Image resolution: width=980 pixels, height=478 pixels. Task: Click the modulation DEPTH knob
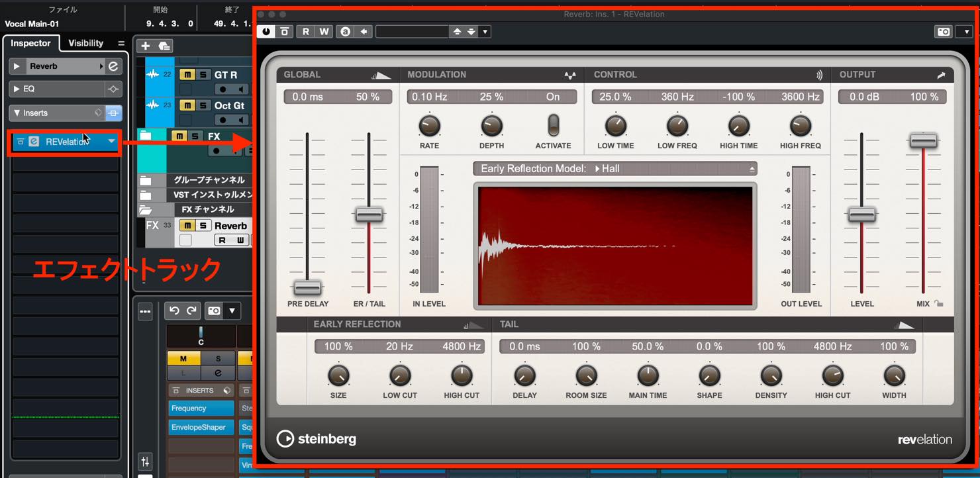491,125
